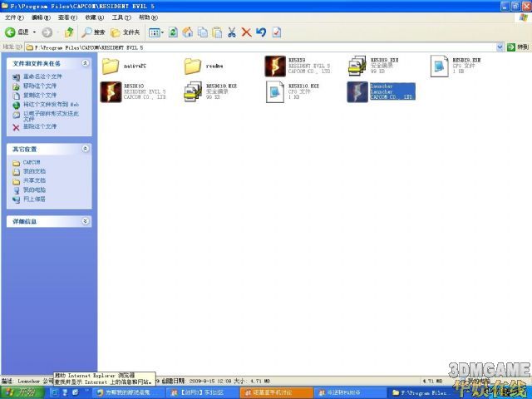Open the Search (搜索) pane
532x399 pixels.
(x=93, y=32)
